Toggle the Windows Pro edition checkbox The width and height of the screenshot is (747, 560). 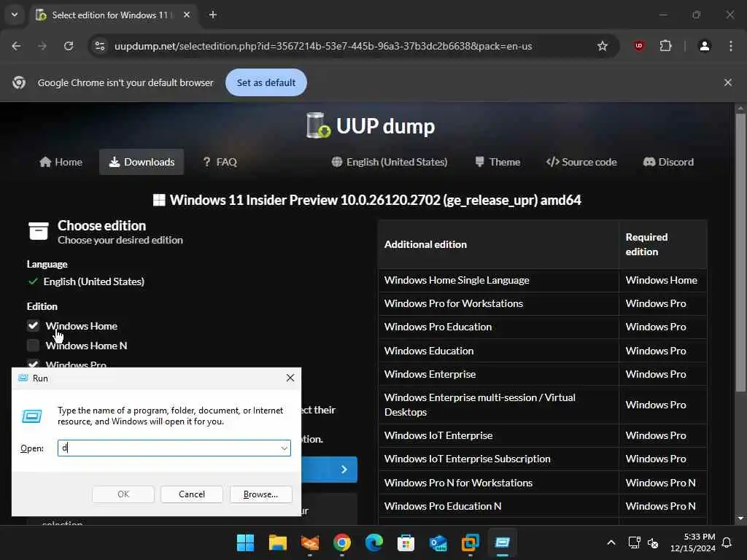[x=33, y=363]
